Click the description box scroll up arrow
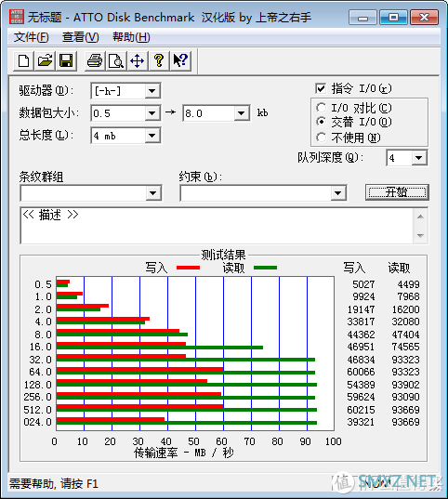The image size is (448, 499). point(421,217)
